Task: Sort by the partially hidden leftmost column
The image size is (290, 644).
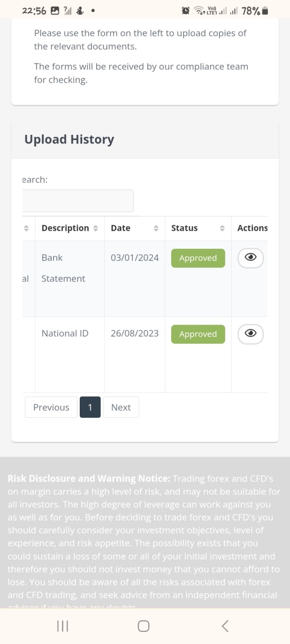Action: [26, 228]
